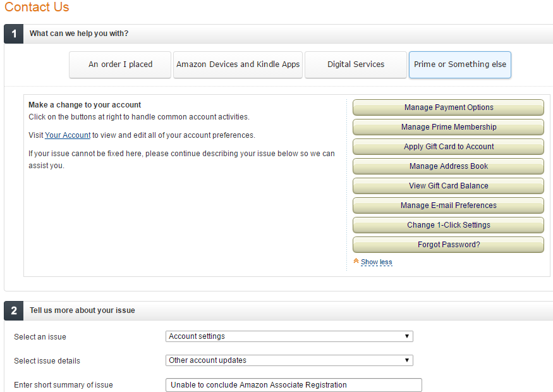Select the An order I placed tab

tap(120, 64)
